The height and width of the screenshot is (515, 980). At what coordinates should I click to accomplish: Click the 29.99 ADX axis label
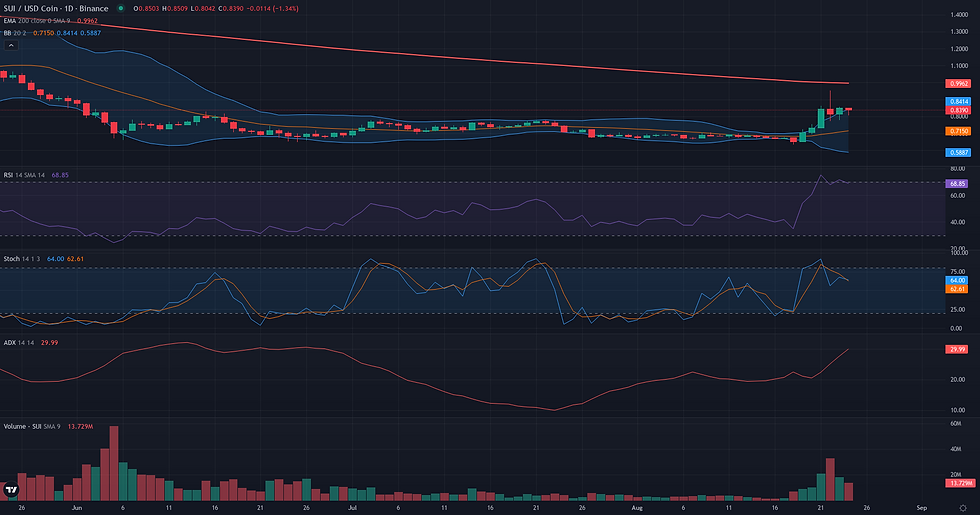(957, 349)
